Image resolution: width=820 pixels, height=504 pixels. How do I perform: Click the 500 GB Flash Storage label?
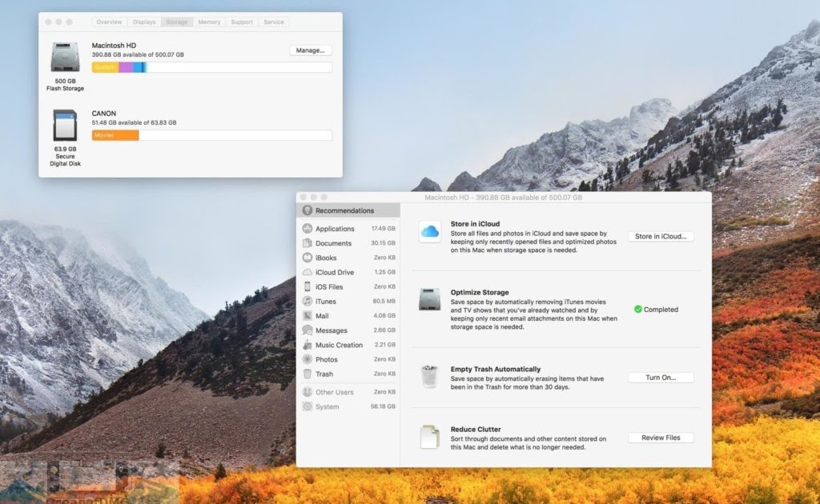(65, 85)
